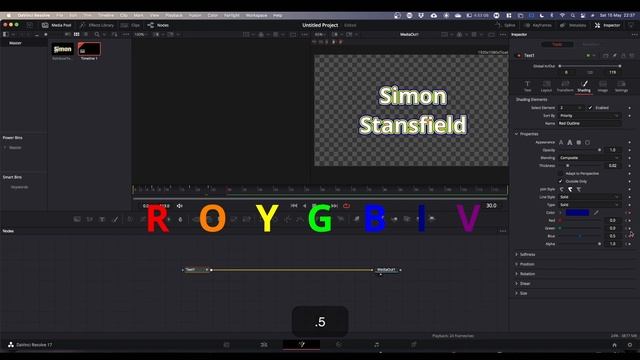
Task: Select Text Fill appearance icon
Action: click(x=561, y=142)
